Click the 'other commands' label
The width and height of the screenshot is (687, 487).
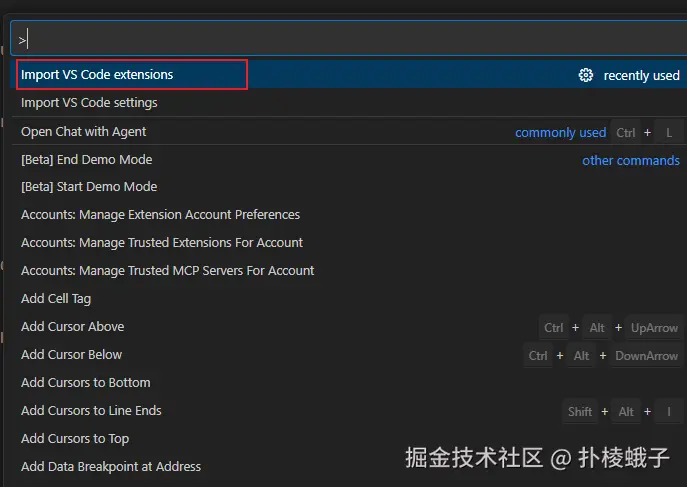tap(630, 161)
